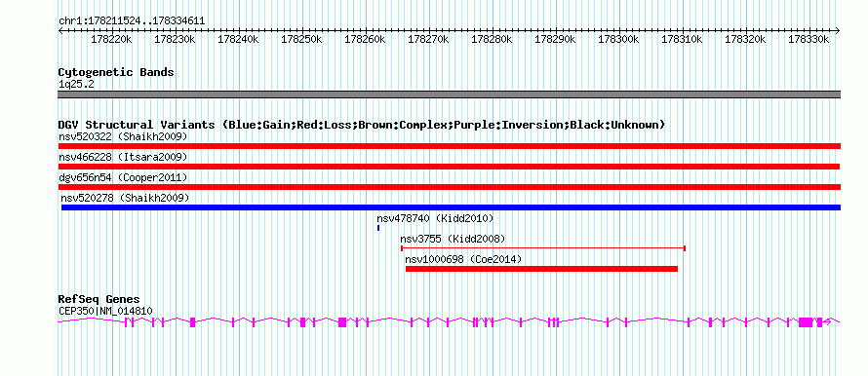Click the 178290k ruler tick label
The image size is (868, 376).
[555, 39]
